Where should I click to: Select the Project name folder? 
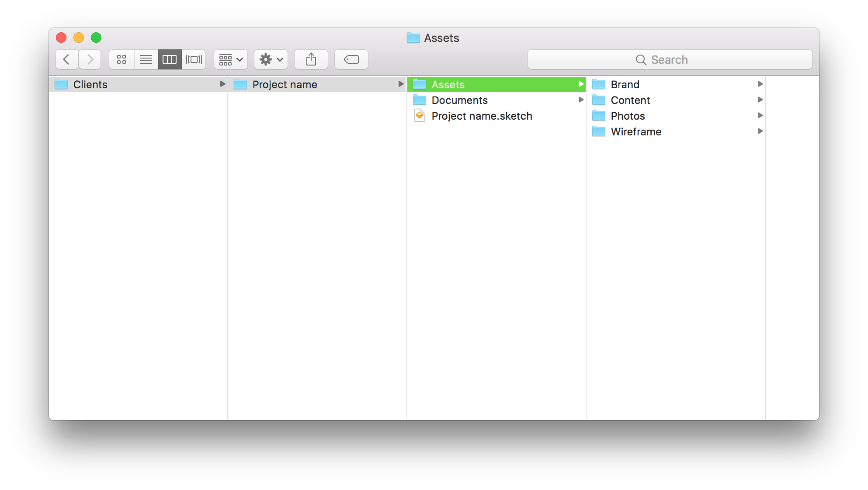pos(285,84)
